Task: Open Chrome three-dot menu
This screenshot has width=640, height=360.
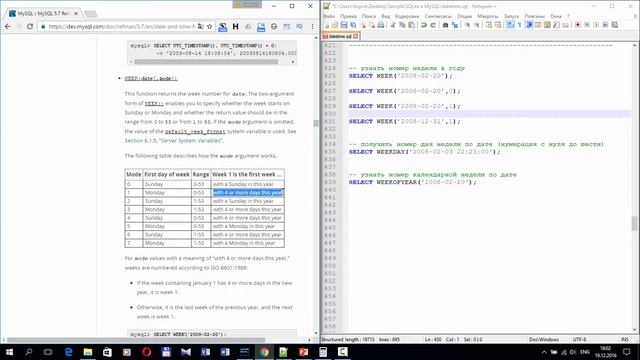Action: pyautogui.click(x=312, y=26)
